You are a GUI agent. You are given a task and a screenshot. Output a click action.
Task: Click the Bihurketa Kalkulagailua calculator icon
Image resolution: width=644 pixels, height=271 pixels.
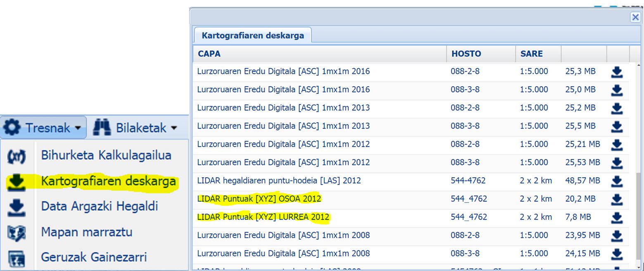coord(17,157)
